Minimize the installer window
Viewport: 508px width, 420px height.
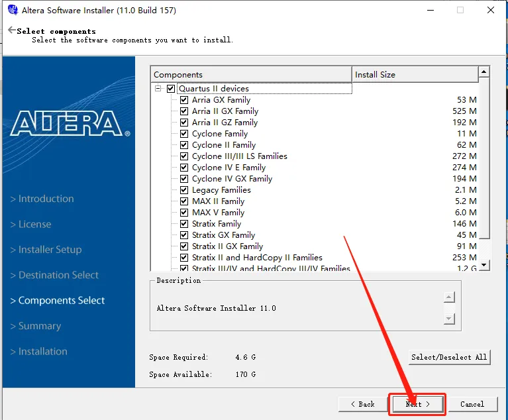click(431, 10)
